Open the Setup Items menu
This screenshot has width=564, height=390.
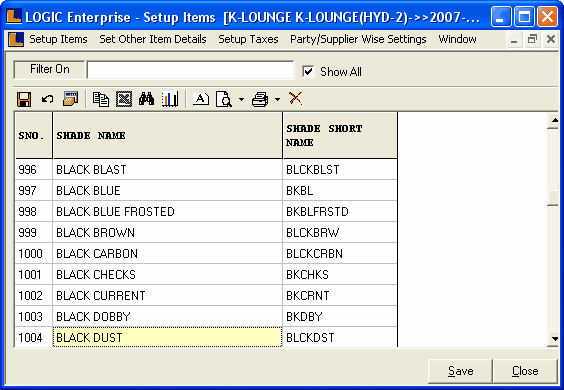pyautogui.click(x=58, y=39)
